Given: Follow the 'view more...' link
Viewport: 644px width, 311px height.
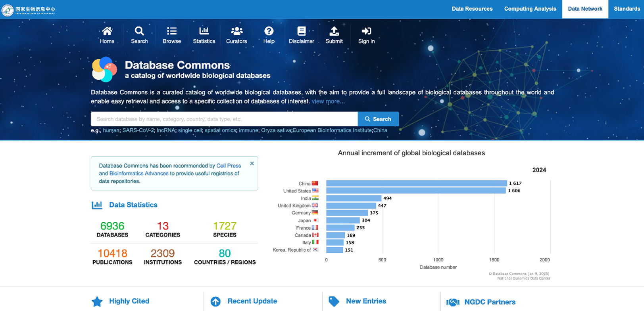Looking at the screenshot, I should (328, 101).
